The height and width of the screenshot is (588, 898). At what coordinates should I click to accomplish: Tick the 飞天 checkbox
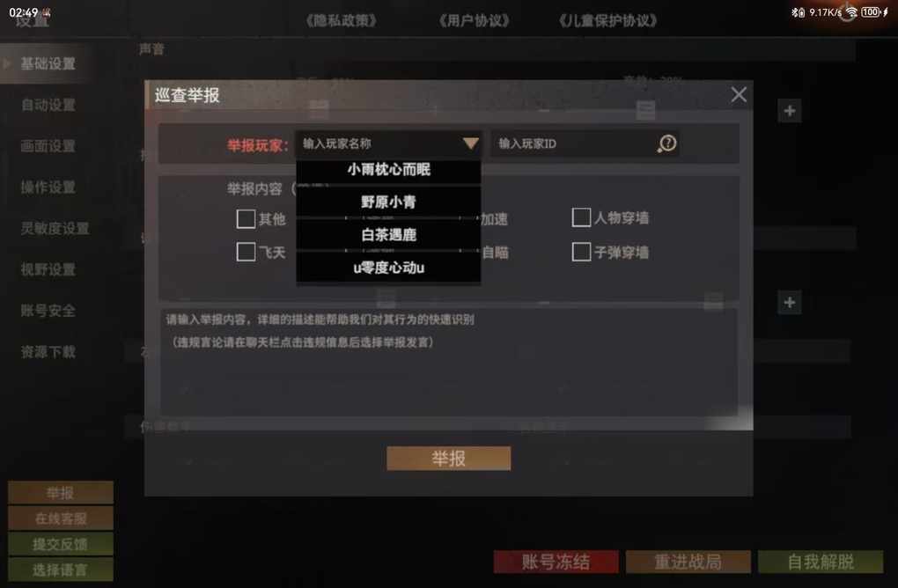246,252
